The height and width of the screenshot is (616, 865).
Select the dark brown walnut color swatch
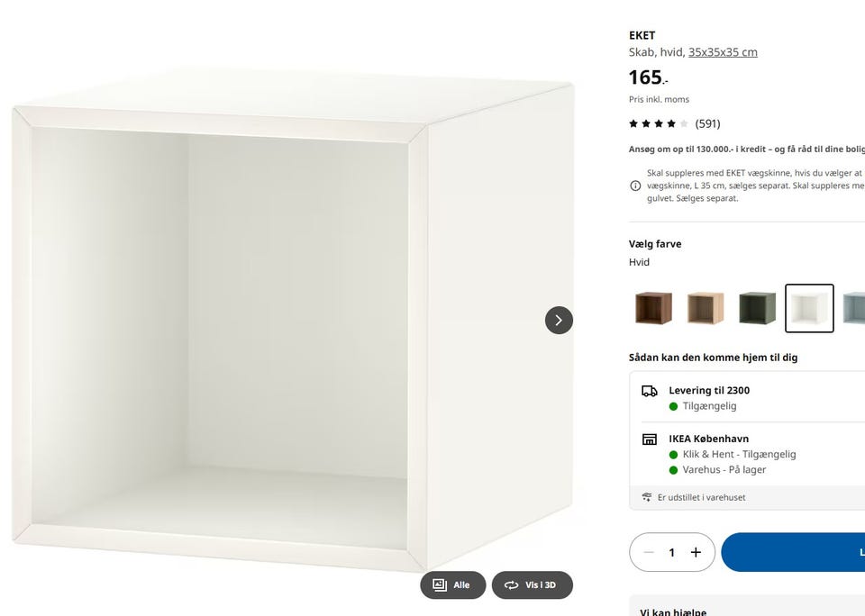tap(654, 308)
